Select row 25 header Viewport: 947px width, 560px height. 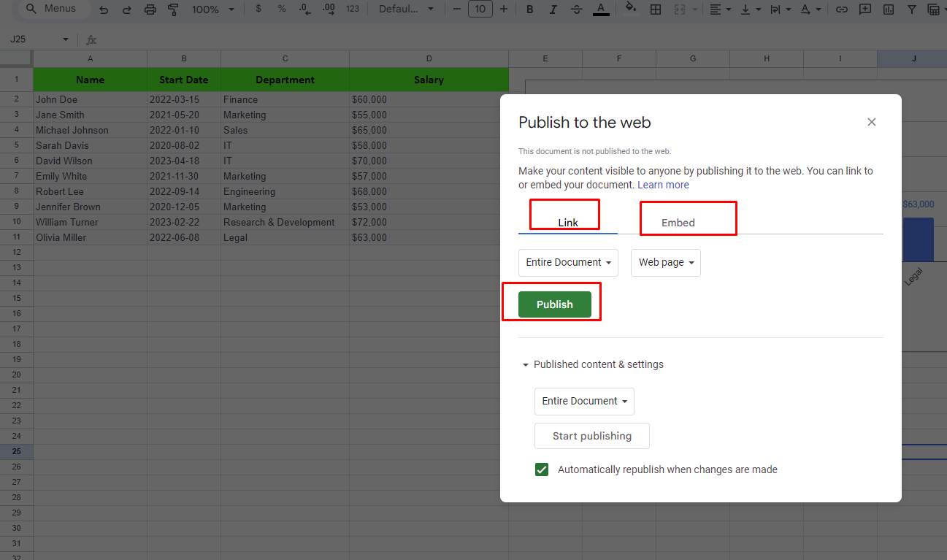pyautogui.click(x=16, y=451)
